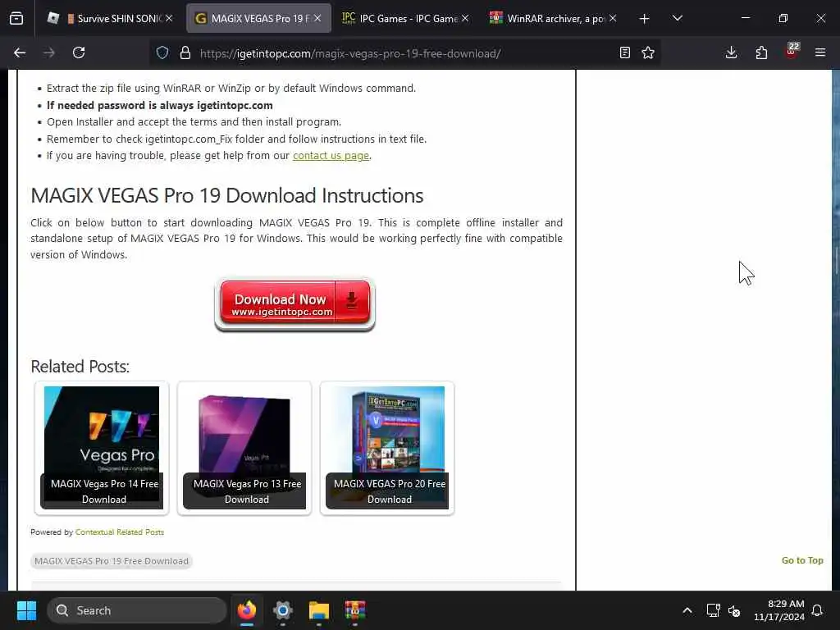Click the Related Posts heading

point(80,367)
